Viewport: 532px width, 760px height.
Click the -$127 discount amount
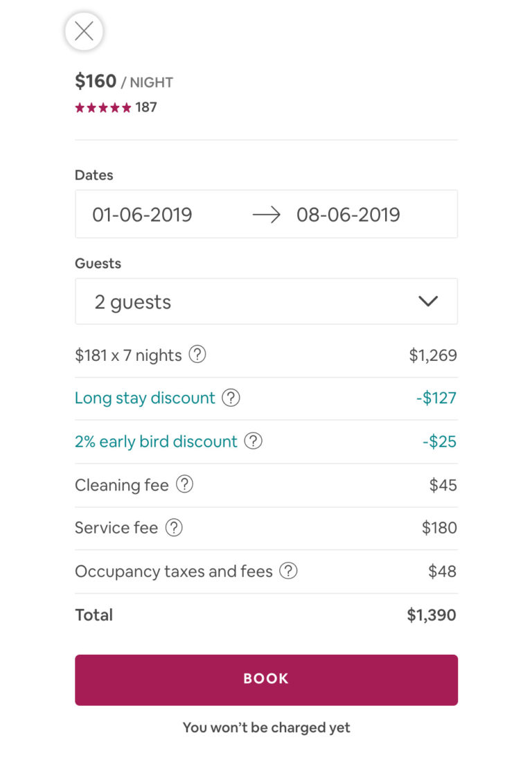click(436, 398)
